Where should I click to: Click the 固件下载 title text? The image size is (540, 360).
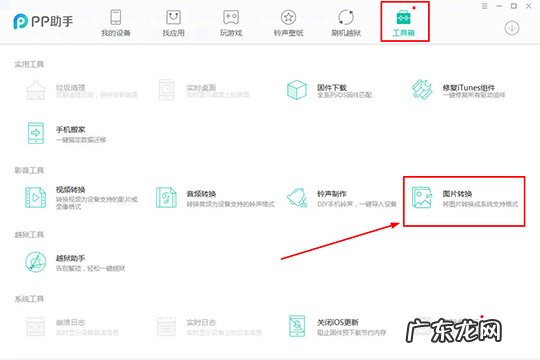(x=332, y=88)
